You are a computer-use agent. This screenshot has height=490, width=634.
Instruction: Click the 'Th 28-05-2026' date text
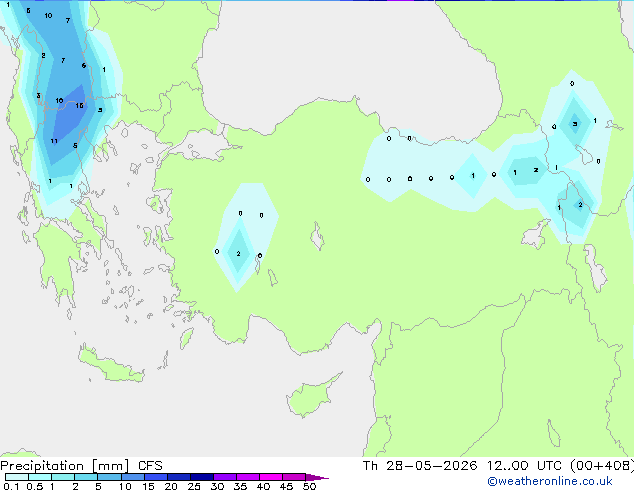[420, 466]
